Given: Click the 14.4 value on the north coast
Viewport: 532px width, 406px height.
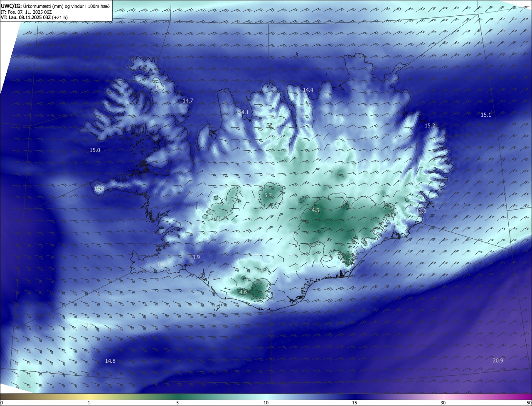Looking at the screenshot, I should coord(308,90).
